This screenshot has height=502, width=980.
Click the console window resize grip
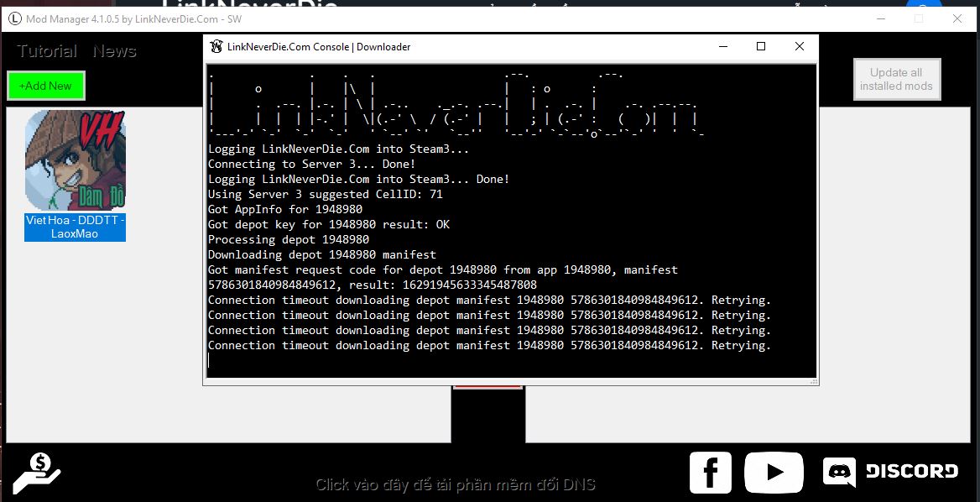click(813, 381)
